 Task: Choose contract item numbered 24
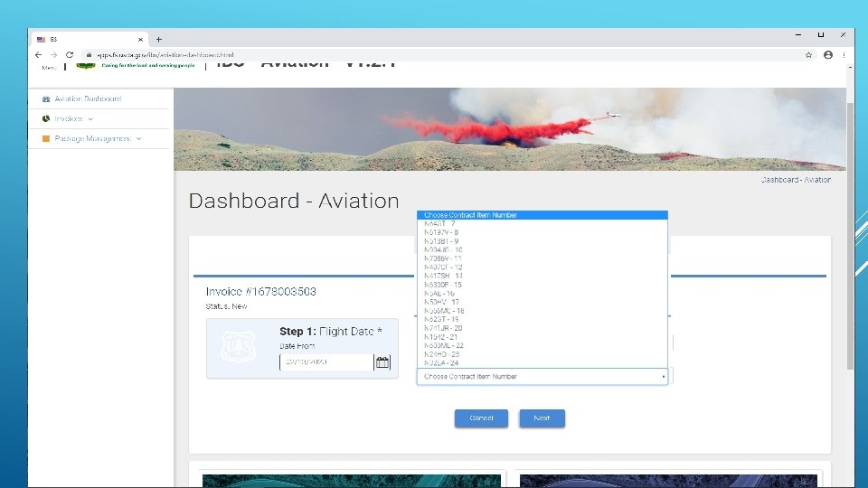pos(542,363)
